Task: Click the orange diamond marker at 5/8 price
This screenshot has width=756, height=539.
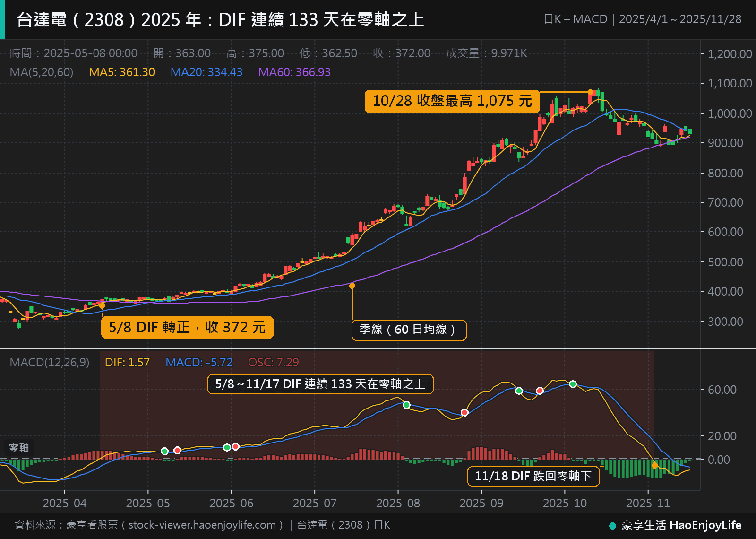Action: click(102, 306)
